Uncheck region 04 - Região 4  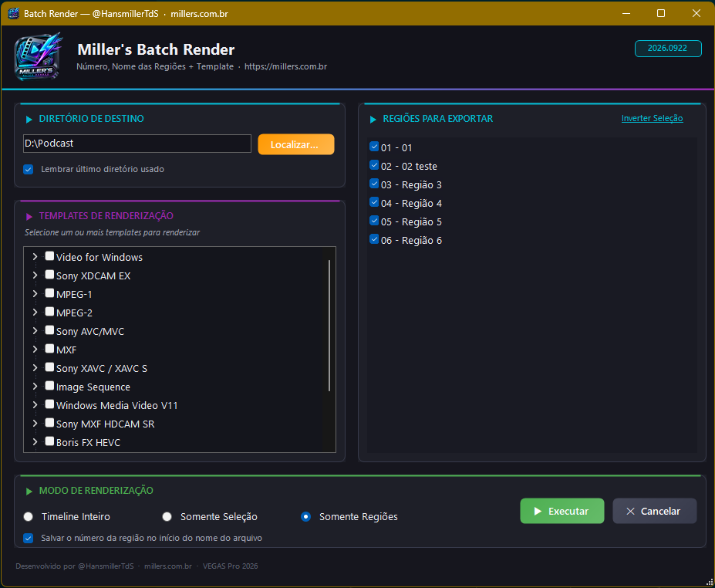tap(374, 202)
